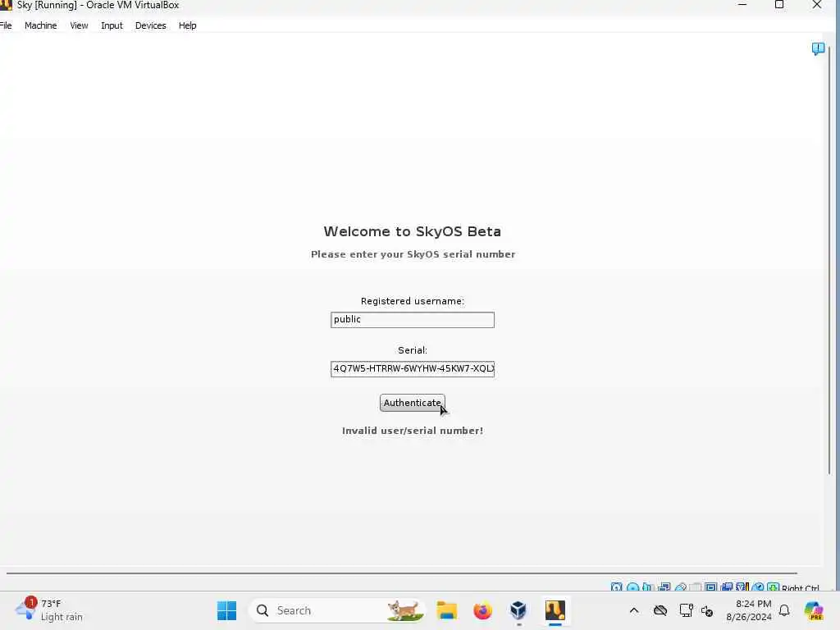Image resolution: width=840 pixels, height=630 pixels.
Task: Click the optical disk status icon
Action: coord(632,587)
